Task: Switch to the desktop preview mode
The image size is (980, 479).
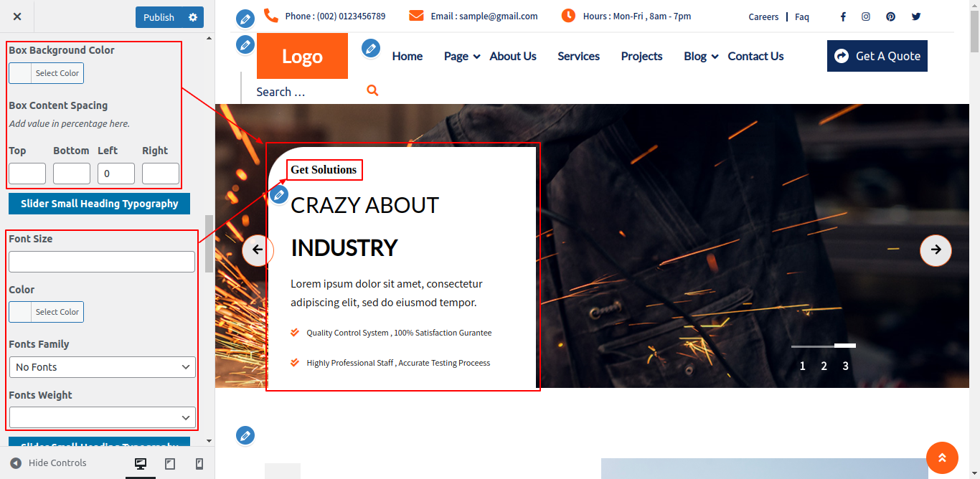Action: click(x=141, y=464)
